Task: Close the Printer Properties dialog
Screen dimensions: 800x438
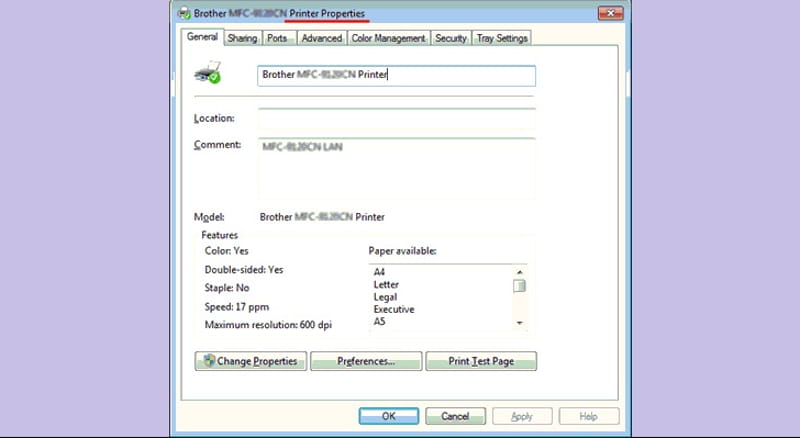Action: click(x=611, y=13)
